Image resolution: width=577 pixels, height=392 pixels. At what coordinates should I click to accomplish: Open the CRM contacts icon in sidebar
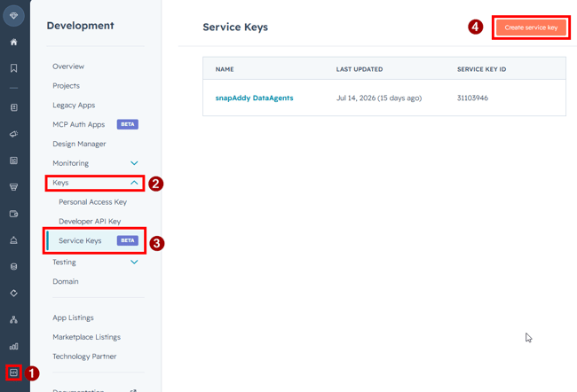coord(13,107)
